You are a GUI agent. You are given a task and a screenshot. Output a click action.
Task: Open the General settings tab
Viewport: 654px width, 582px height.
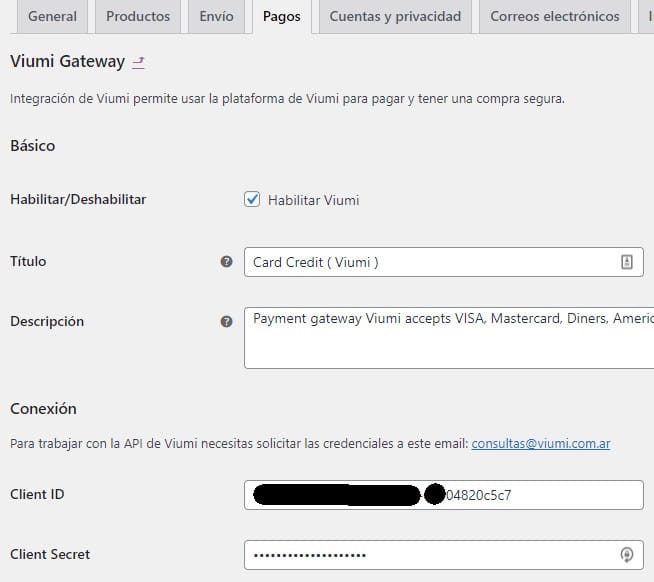pyautogui.click(x=52, y=16)
